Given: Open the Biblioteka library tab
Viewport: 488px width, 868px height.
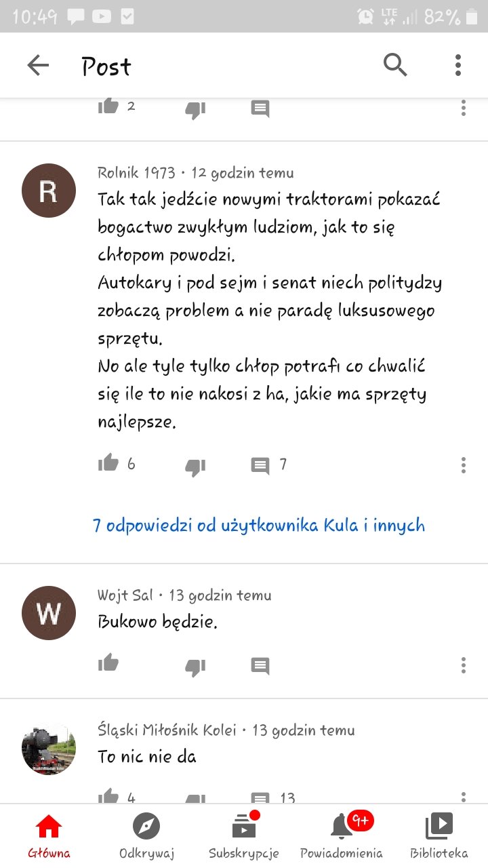Looking at the screenshot, I should (x=439, y=837).
